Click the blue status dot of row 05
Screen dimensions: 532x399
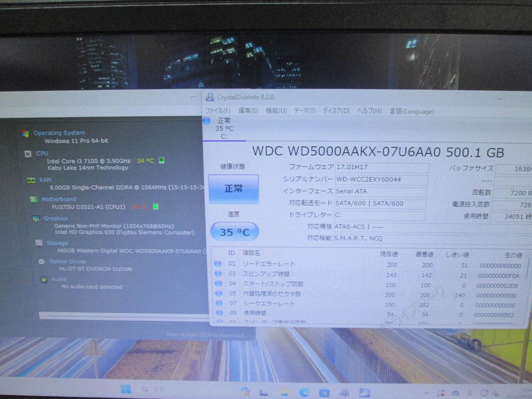(x=219, y=294)
